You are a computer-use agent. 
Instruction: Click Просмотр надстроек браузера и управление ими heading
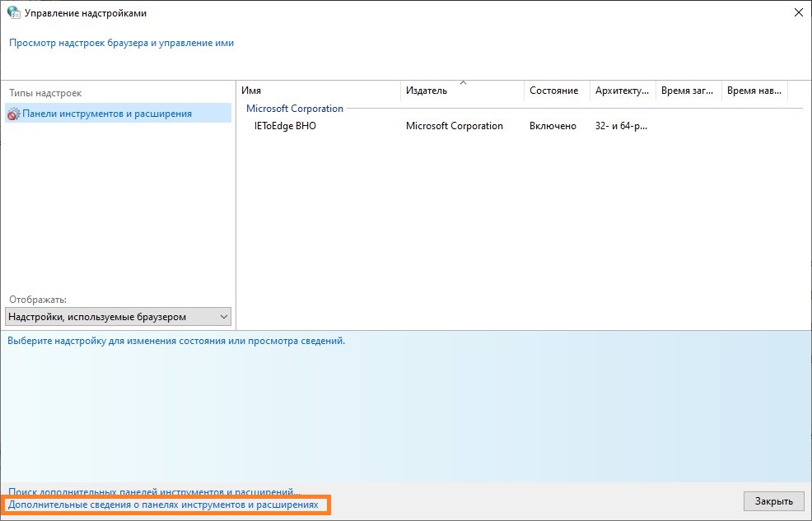coord(121,43)
